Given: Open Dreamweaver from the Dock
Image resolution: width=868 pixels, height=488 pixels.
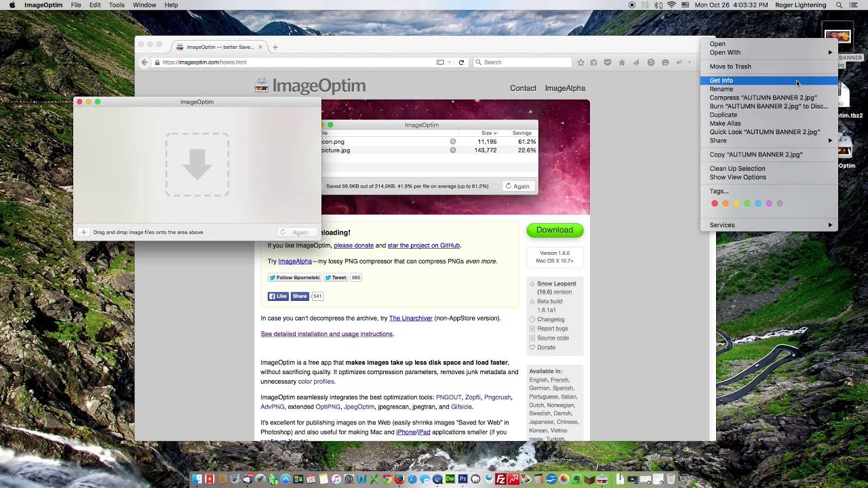Looking at the screenshot, I should pyautogui.click(x=450, y=479).
